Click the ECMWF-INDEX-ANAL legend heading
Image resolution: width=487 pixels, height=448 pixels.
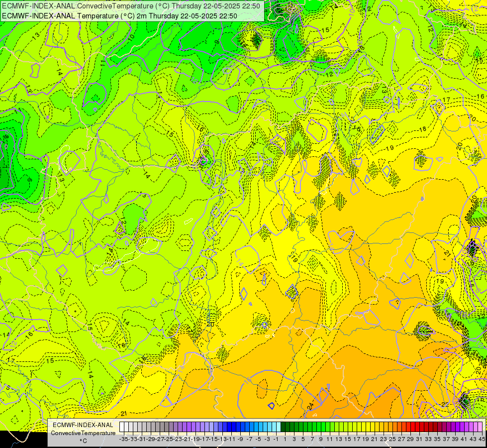[83, 425]
